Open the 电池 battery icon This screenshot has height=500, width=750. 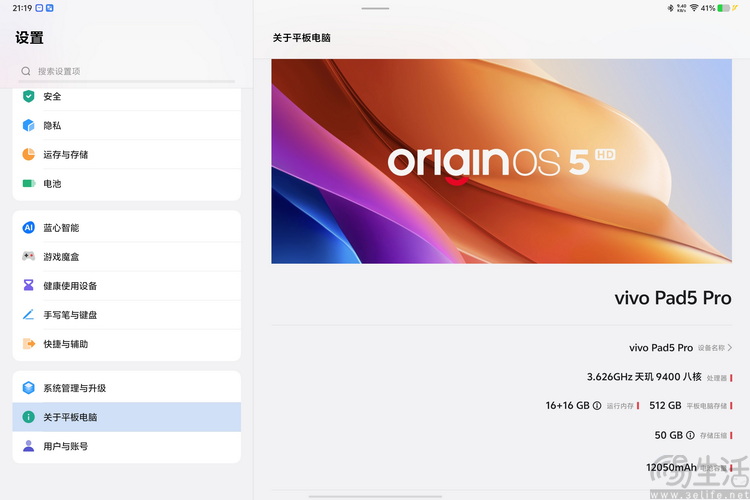(29, 183)
